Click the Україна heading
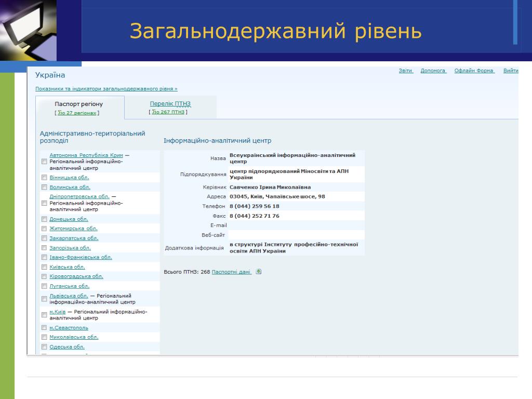The image size is (532, 399). click(x=50, y=75)
